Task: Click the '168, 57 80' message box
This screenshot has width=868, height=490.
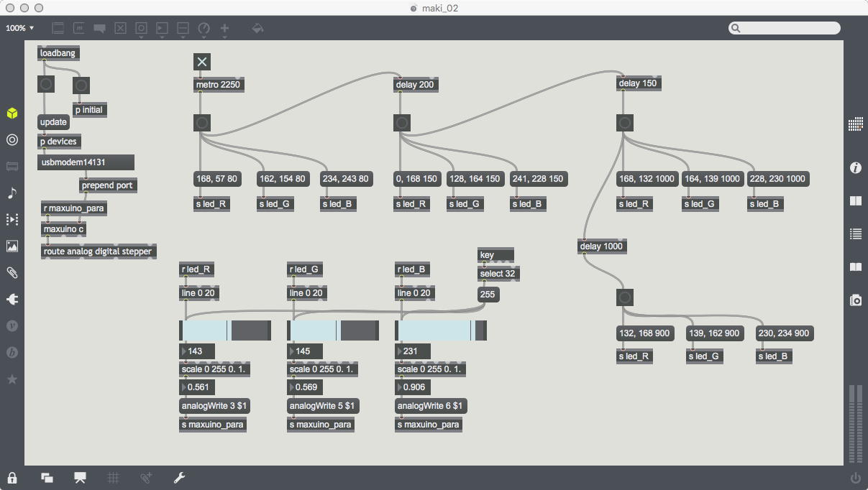Action: [218, 179]
